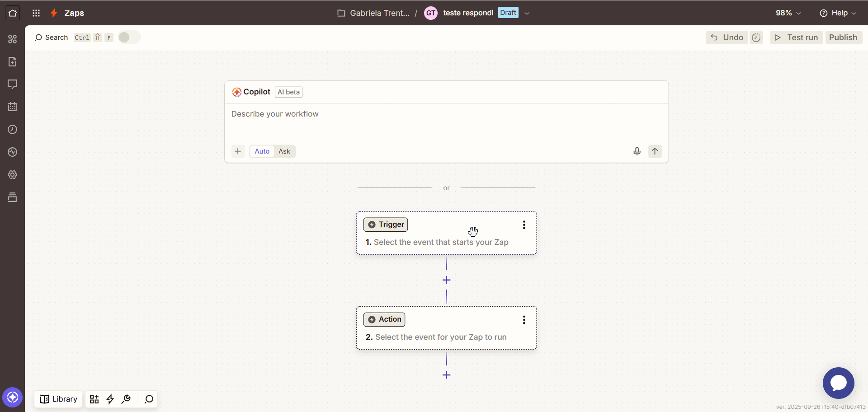Open the wrench tool in bottom toolbar

tap(126, 399)
